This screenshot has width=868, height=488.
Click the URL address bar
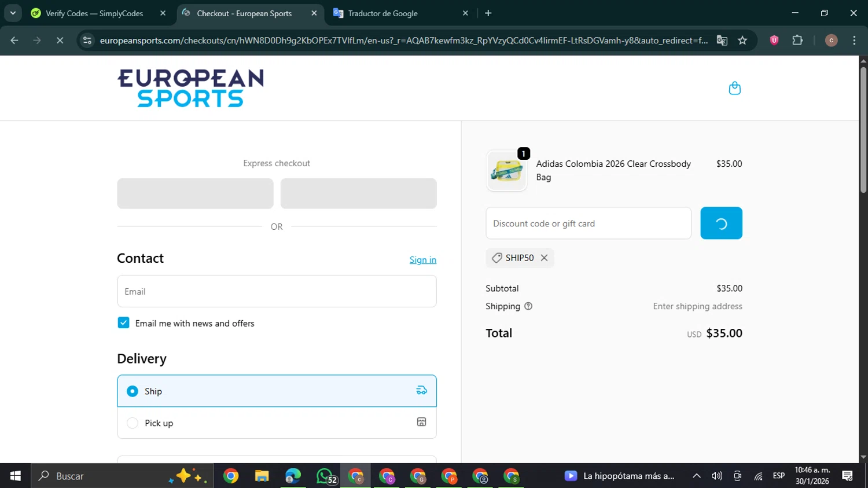coord(403,41)
